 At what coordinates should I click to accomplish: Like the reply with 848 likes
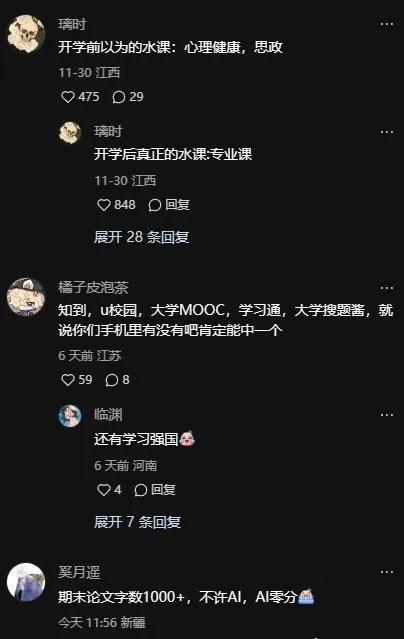[x=104, y=205]
